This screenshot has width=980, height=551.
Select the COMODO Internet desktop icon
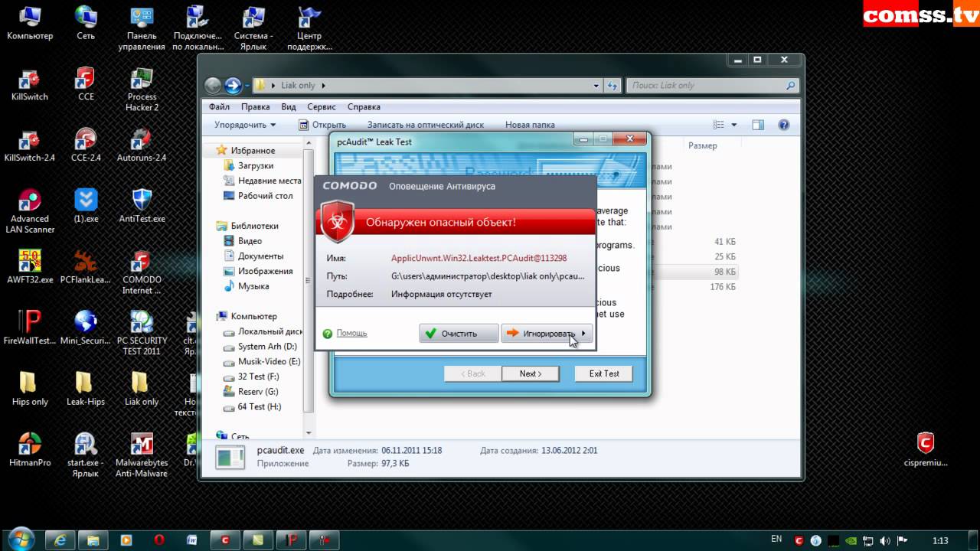pos(142,272)
